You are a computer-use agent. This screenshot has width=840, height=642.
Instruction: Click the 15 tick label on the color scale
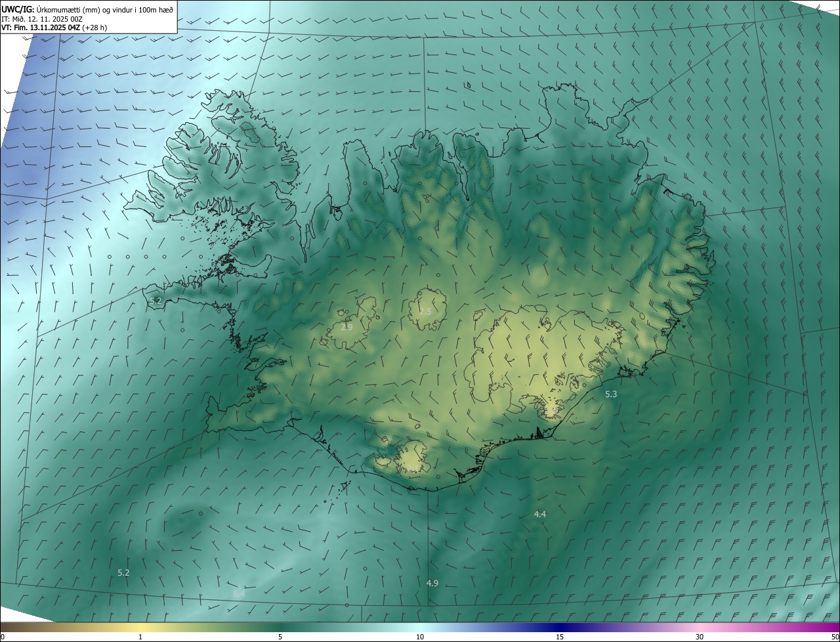pyautogui.click(x=560, y=637)
